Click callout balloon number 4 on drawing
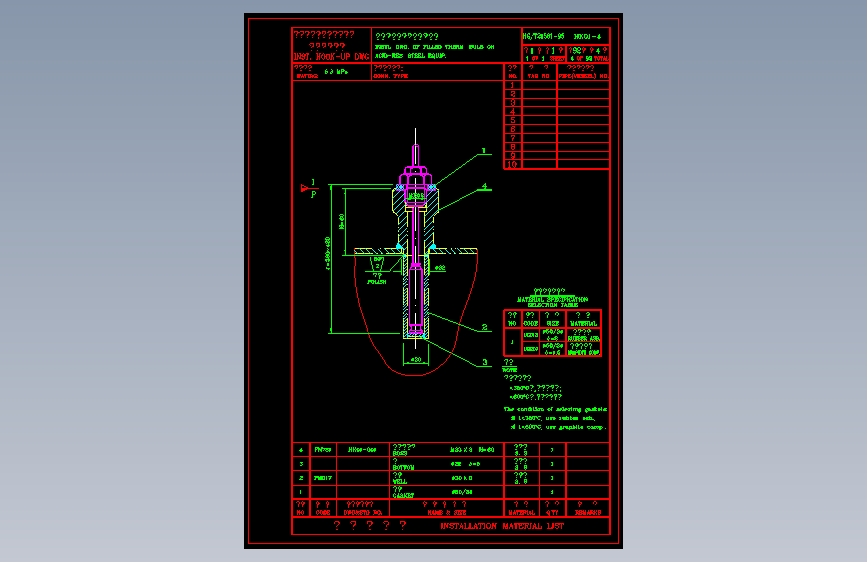 pyautogui.click(x=484, y=186)
